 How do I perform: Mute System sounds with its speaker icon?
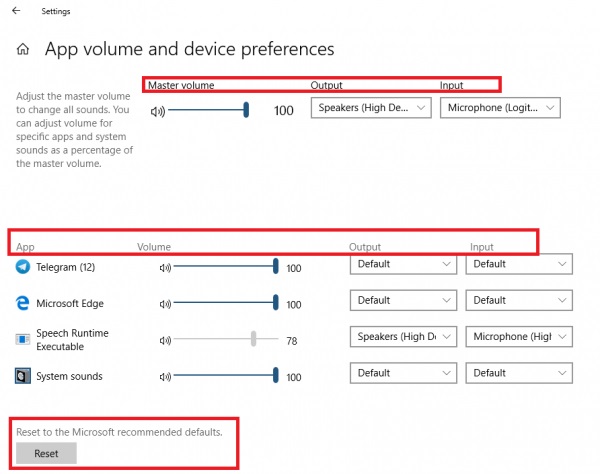pyautogui.click(x=165, y=377)
